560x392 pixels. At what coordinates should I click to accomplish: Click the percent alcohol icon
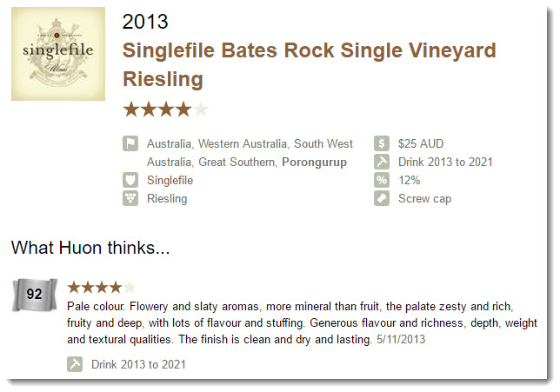pyautogui.click(x=382, y=180)
